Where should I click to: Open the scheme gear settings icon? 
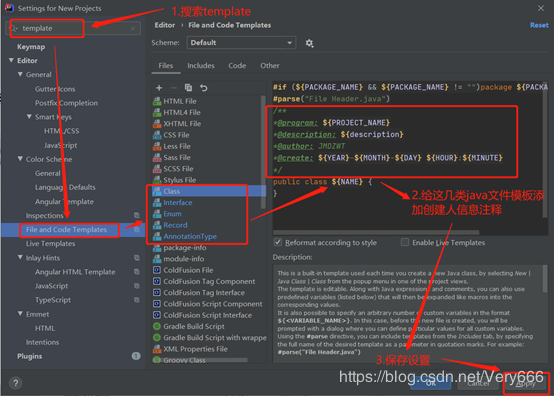click(309, 43)
